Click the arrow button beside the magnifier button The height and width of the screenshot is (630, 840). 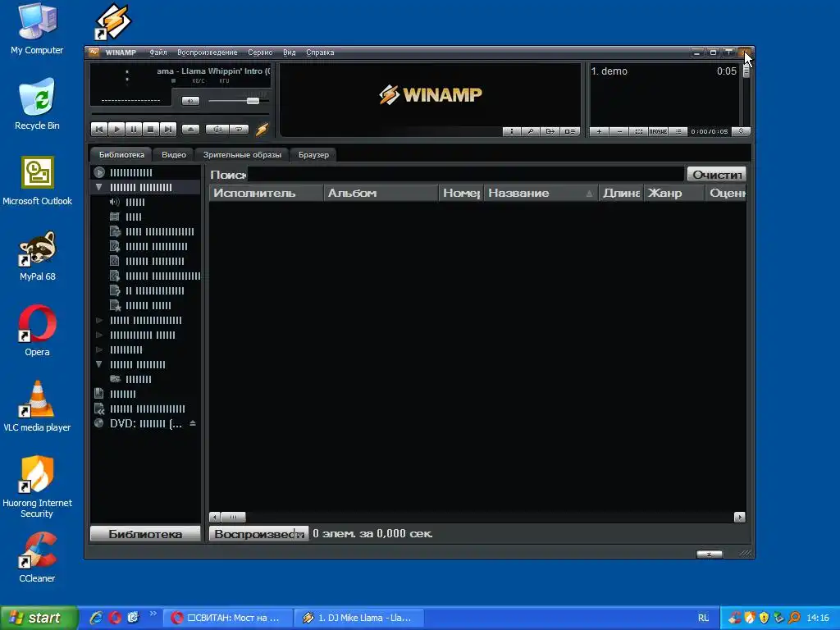(x=550, y=131)
